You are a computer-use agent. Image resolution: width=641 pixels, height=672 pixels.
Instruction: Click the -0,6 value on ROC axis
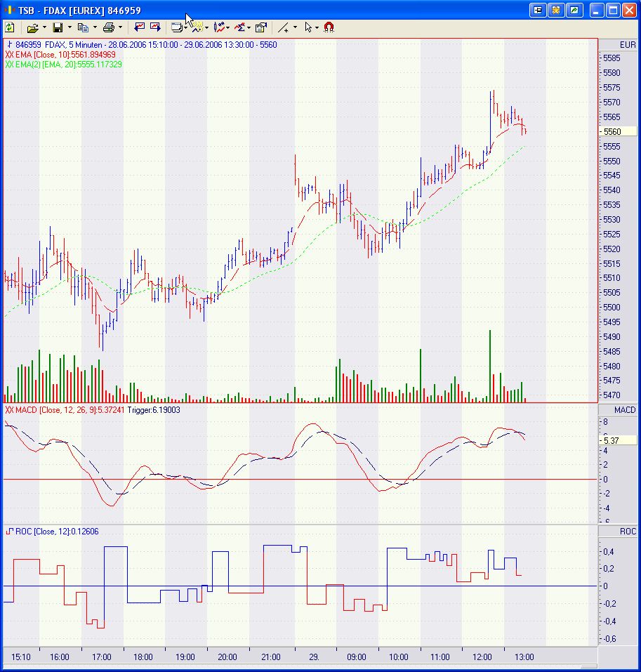[x=609, y=639]
